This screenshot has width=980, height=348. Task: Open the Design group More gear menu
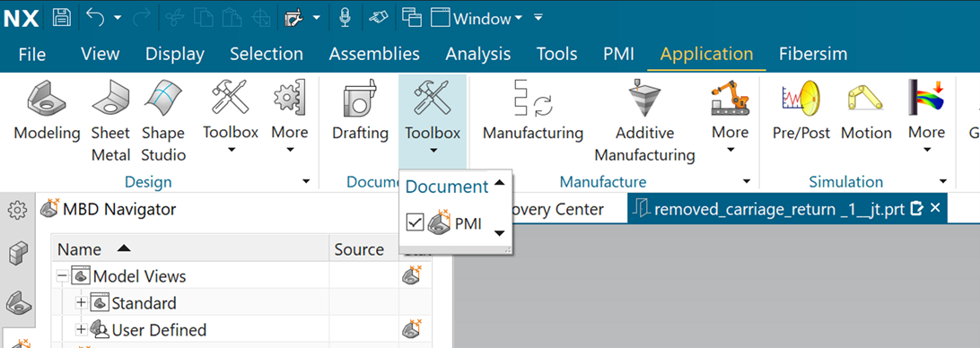[x=289, y=117]
